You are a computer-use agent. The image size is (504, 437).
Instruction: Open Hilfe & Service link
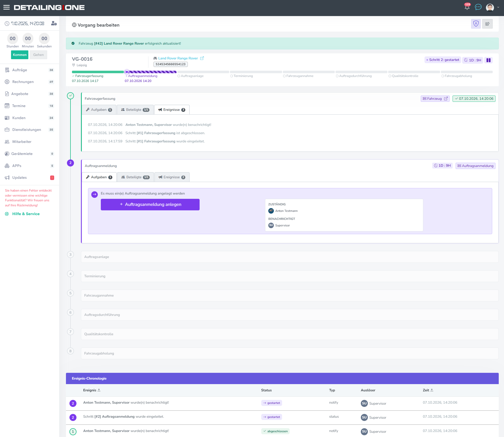(26, 214)
